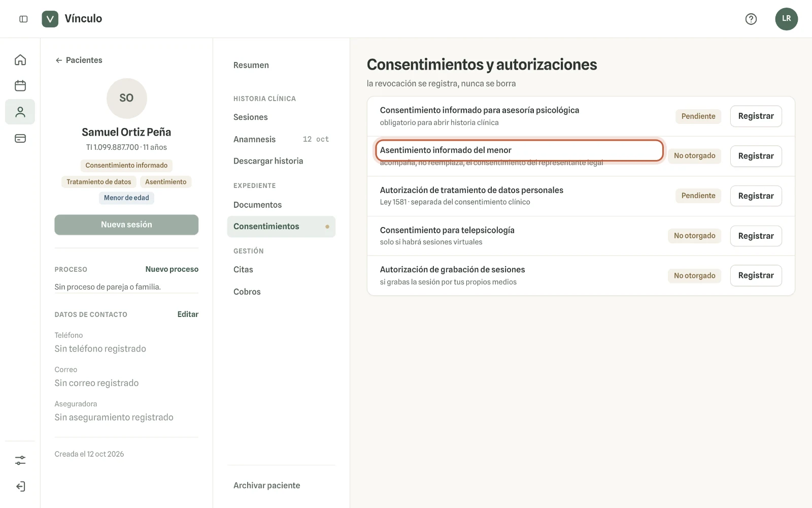The image size is (812, 508).
Task: Click Pendiente badge for datos personales
Action: coord(698,196)
